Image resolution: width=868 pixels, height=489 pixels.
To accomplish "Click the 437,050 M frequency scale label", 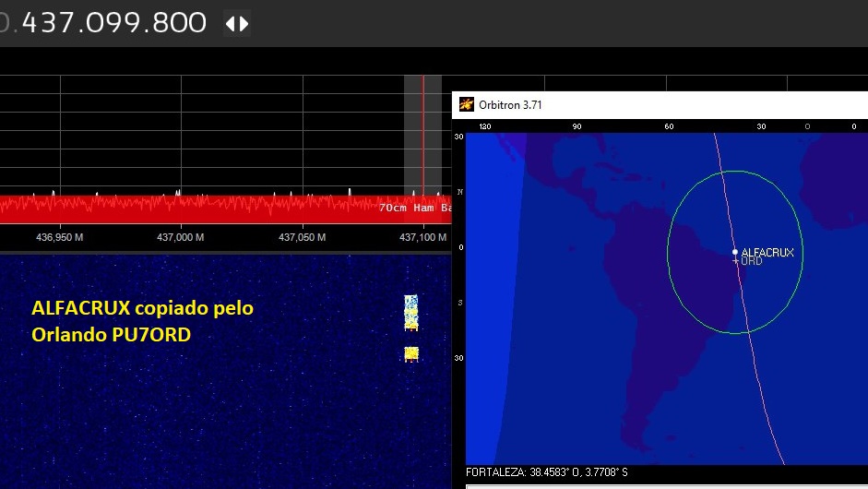I will coord(302,237).
